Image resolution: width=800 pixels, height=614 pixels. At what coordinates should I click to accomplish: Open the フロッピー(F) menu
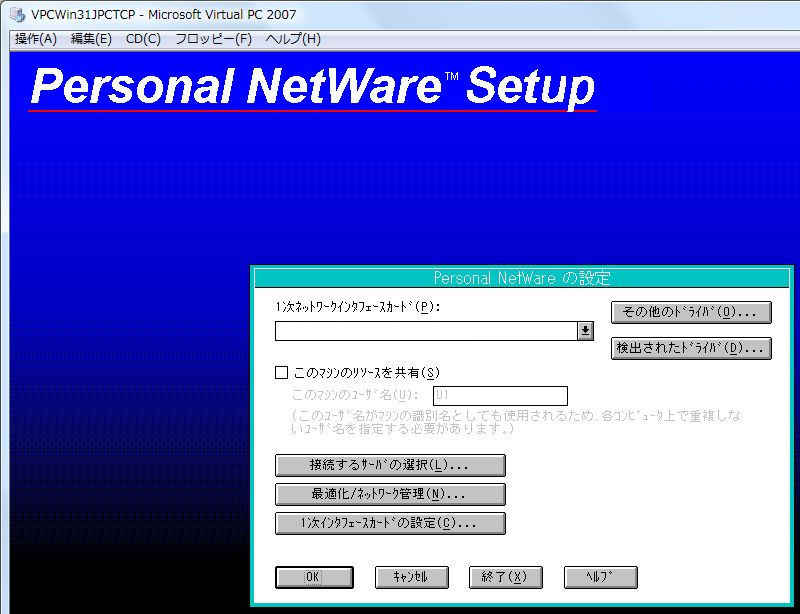[214, 39]
